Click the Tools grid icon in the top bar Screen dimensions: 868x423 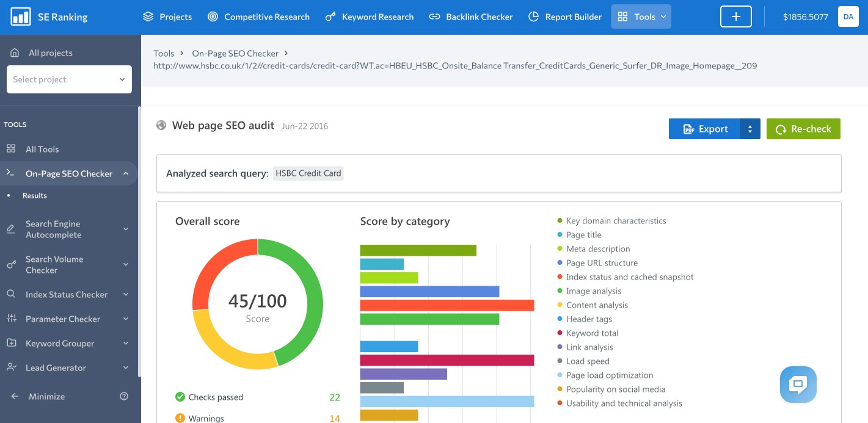click(x=622, y=16)
